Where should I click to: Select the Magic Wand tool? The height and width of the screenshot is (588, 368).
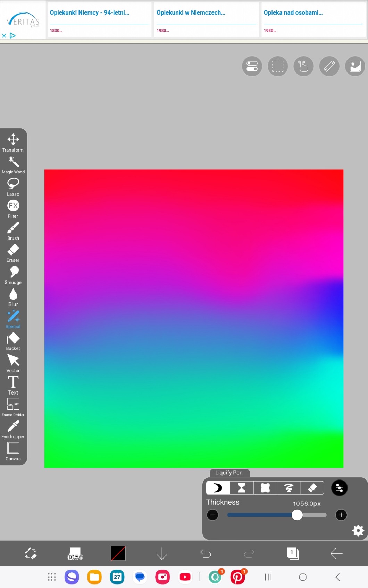[13, 165]
